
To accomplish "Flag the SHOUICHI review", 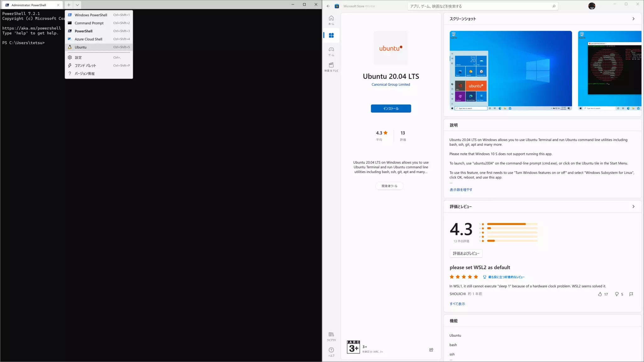I will 631,294.
